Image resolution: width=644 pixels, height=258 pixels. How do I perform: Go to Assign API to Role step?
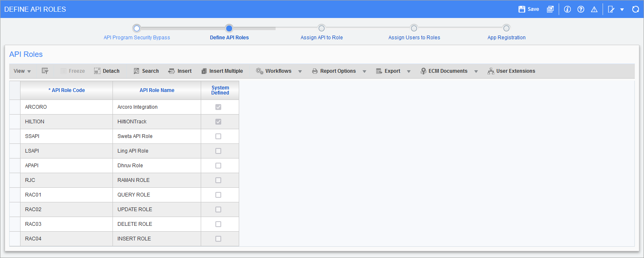click(322, 38)
